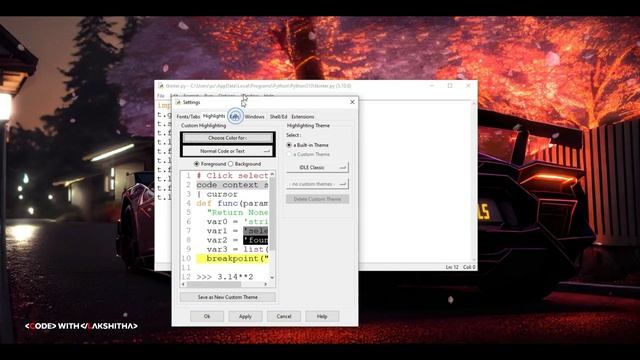
Task: Minimize the IDLE editor window
Action: click(432, 86)
